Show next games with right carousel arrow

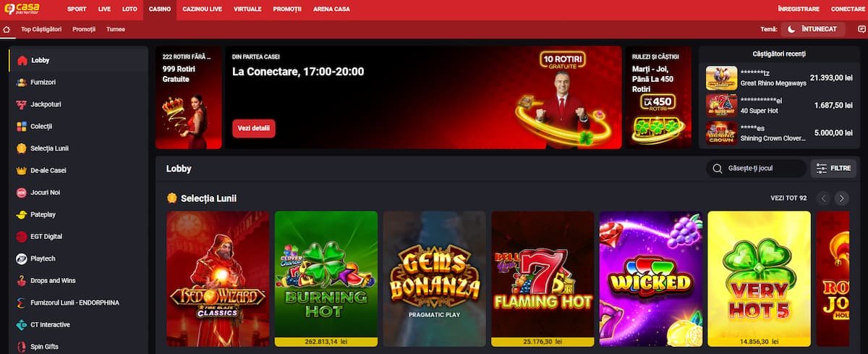point(841,198)
